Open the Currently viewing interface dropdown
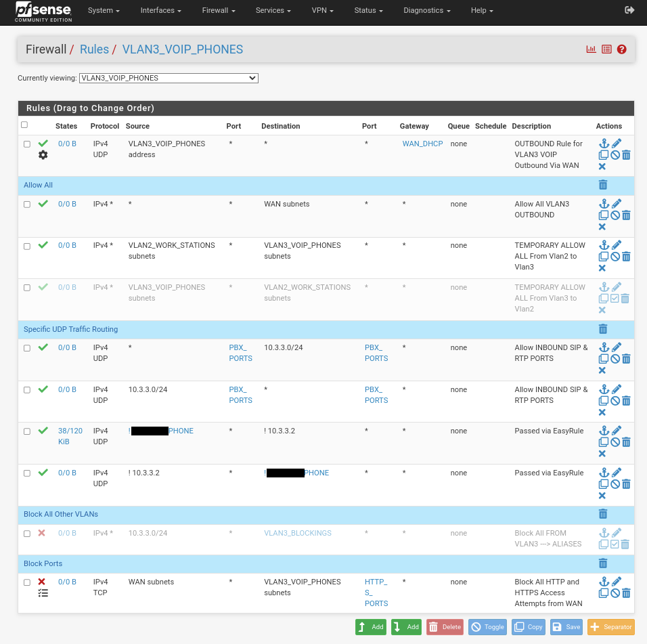 point(169,78)
